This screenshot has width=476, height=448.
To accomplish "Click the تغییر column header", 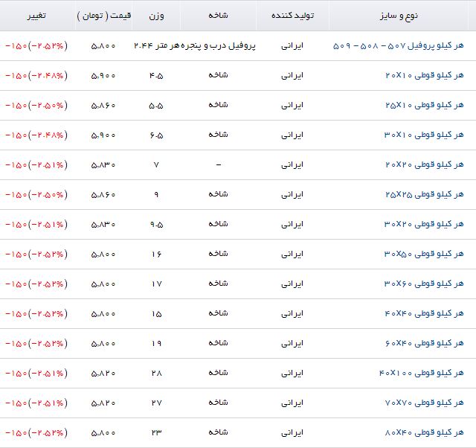I will click(36, 16).
